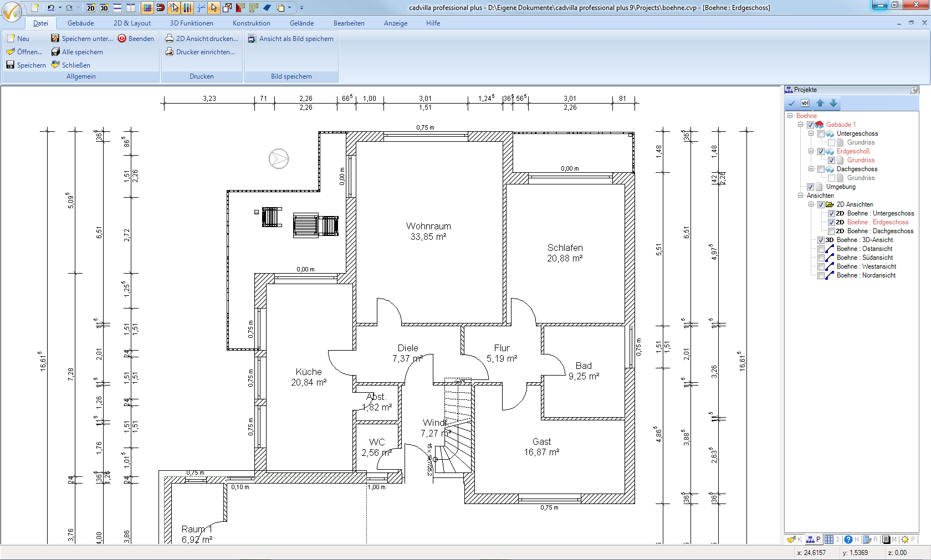931x560 pixels.
Task: Uncheck the Boehne : 3D-Ansicht checkbox
Action: point(821,240)
